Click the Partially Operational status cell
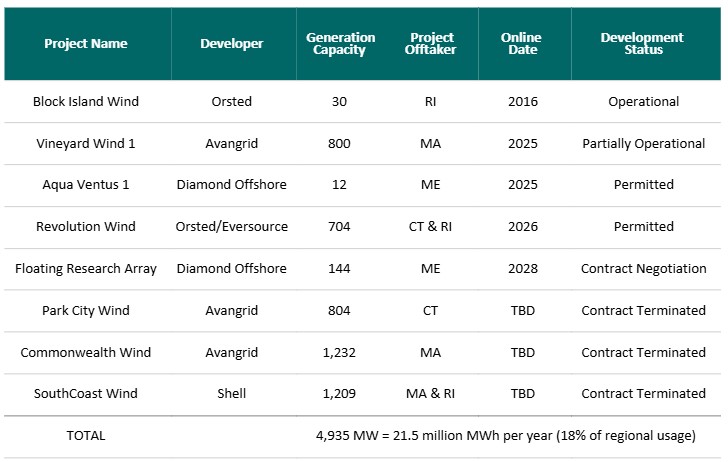Screen dimensions: 728x462 pos(644,143)
